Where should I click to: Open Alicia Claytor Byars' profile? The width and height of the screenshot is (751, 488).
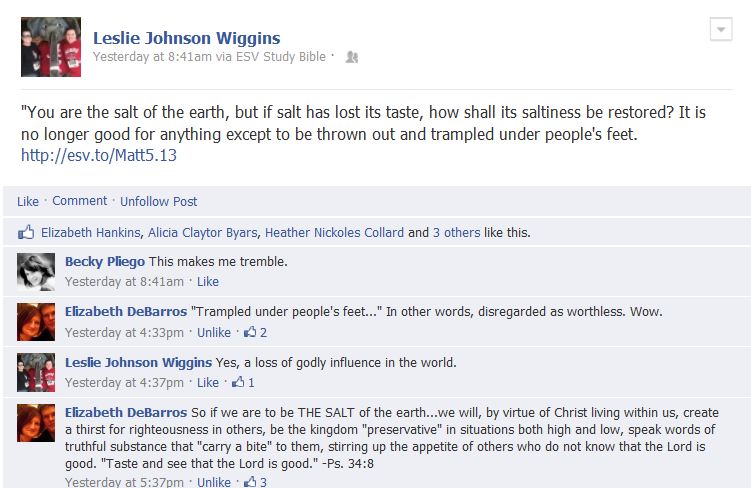click(203, 233)
